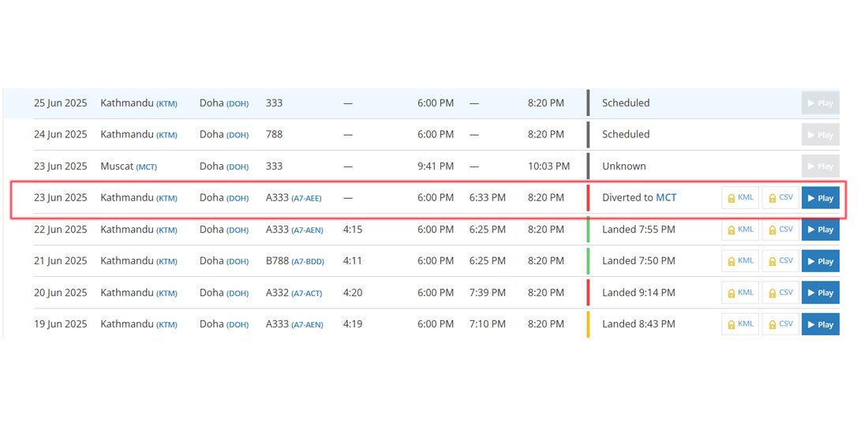Download CSV for the 20 Jun flight
Viewport: 868px width, 426px height.
[x=780, y=292]
